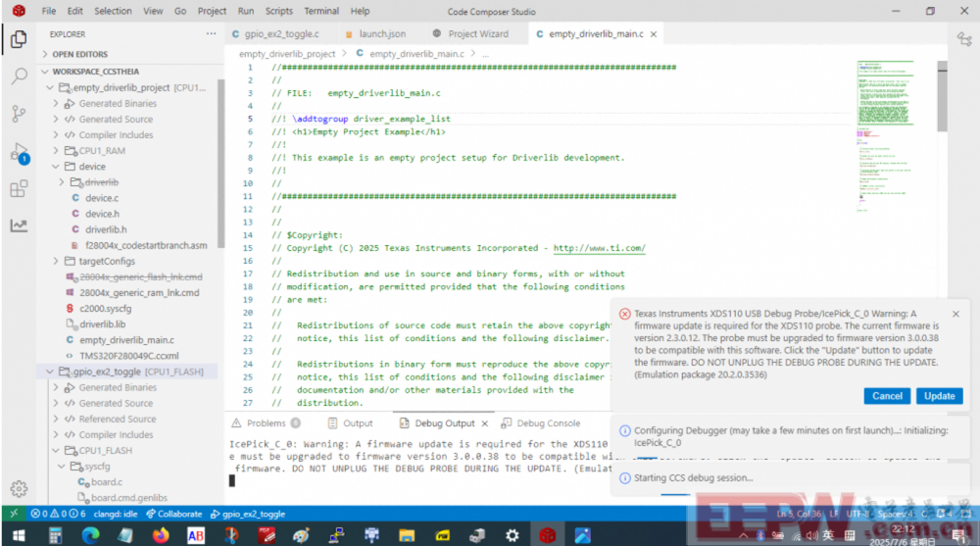Screen dimensions: 980x546
Task: Click the Collaborate status bar item
Action: 173,514
